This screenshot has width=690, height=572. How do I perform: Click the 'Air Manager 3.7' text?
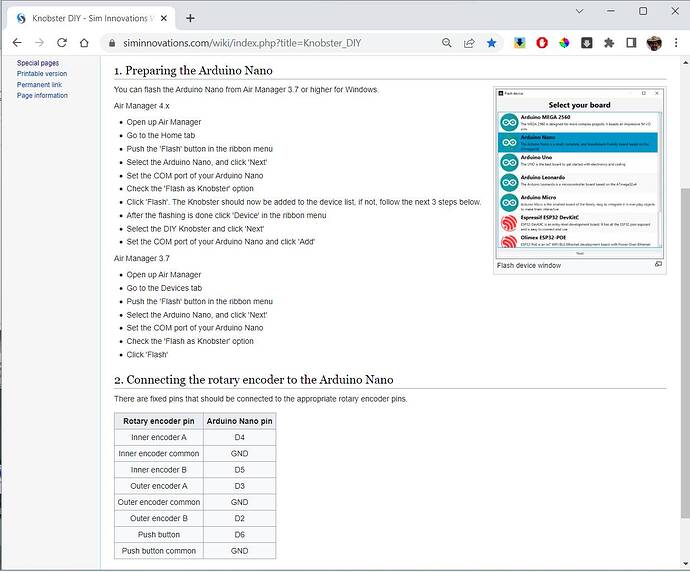tap(142, 258)
